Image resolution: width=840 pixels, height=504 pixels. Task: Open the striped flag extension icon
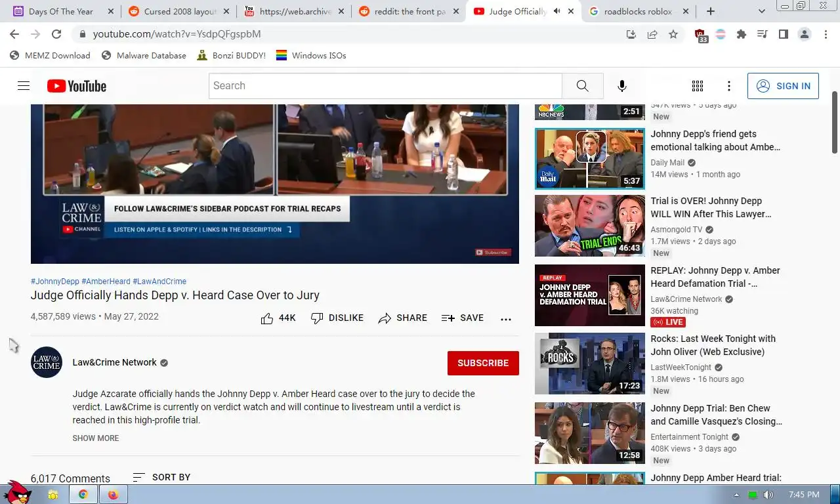click(x=721, y=34)
